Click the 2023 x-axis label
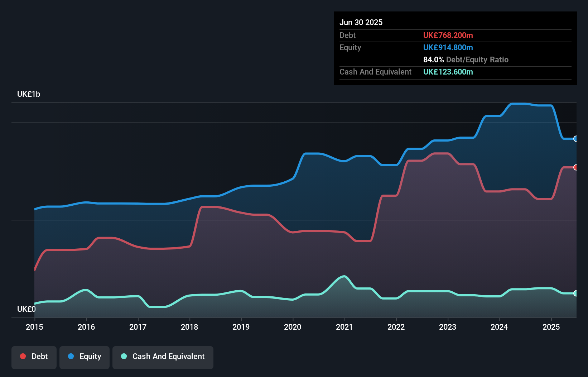 click(448, 327)
